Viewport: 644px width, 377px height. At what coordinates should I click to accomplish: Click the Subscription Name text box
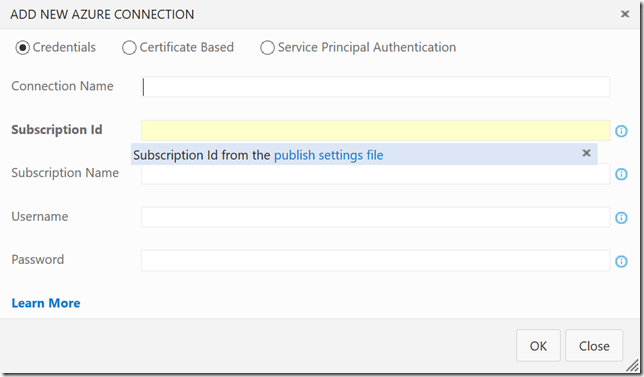376,174
